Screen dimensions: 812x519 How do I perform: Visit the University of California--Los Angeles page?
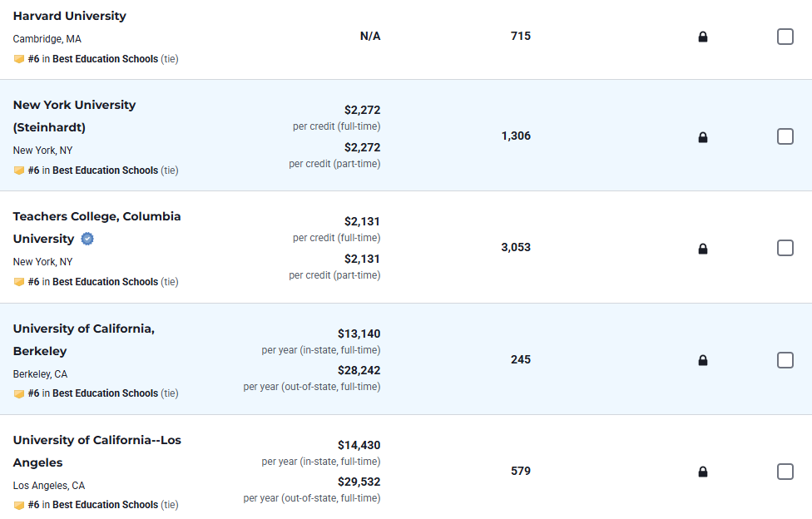(x=97, y=440)
